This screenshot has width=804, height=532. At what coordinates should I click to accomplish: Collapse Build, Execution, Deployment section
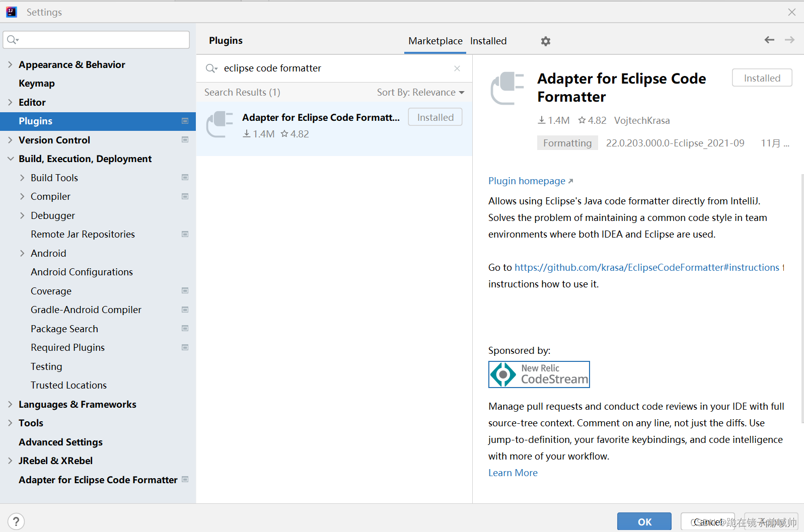(10, 159)
